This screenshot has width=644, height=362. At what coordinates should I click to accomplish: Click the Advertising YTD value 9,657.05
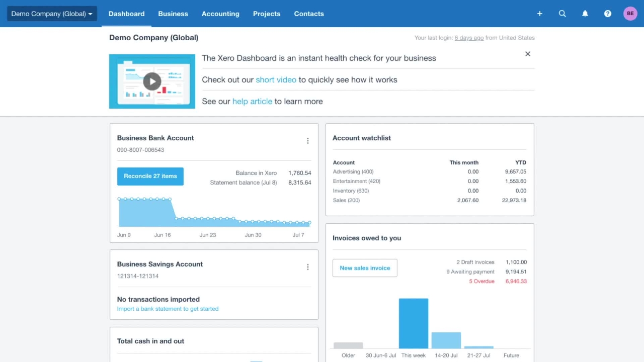coord(516,171)
